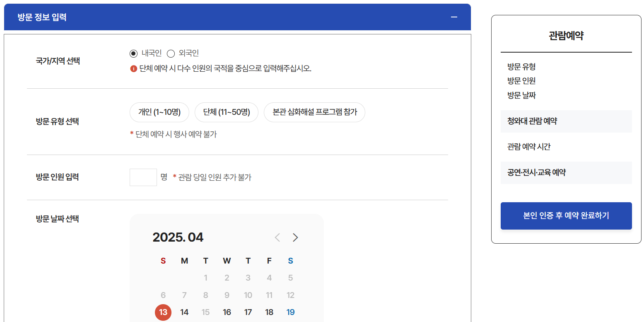Viewport: 644px width, 322px height.
Task: Click the next month arrow on the calendar
Action: click(x=295, y=237)
